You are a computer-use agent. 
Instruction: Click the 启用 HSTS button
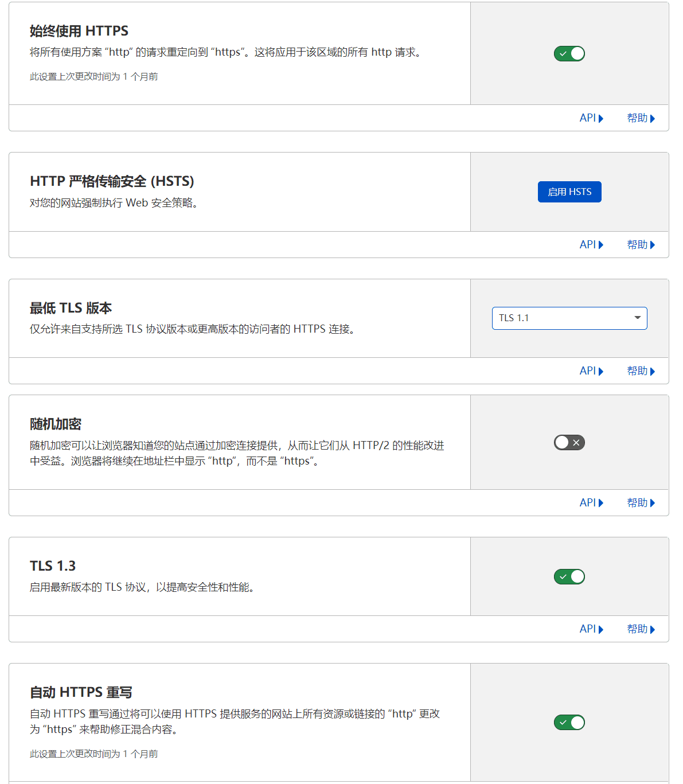[x=569, y=192]
